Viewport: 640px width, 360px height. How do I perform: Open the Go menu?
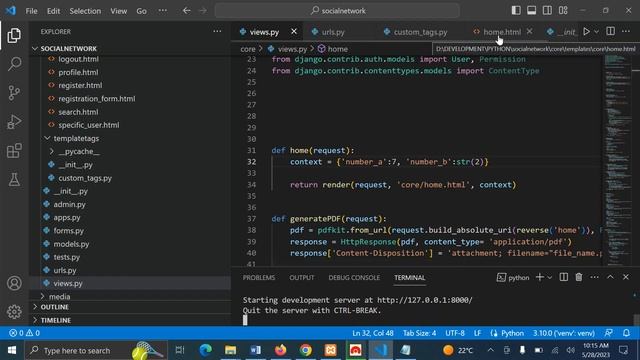pos(141,11)
